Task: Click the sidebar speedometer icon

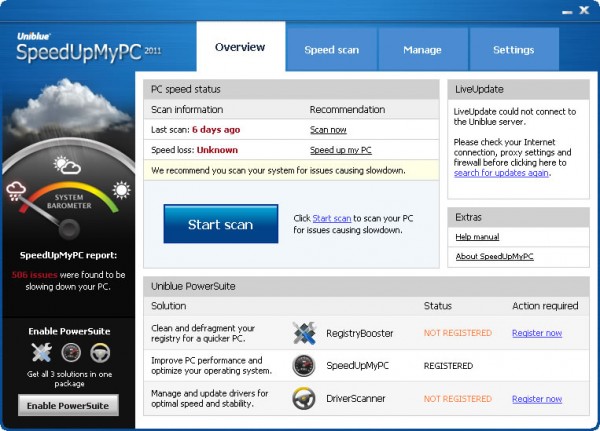Action: tap(71, 353)
